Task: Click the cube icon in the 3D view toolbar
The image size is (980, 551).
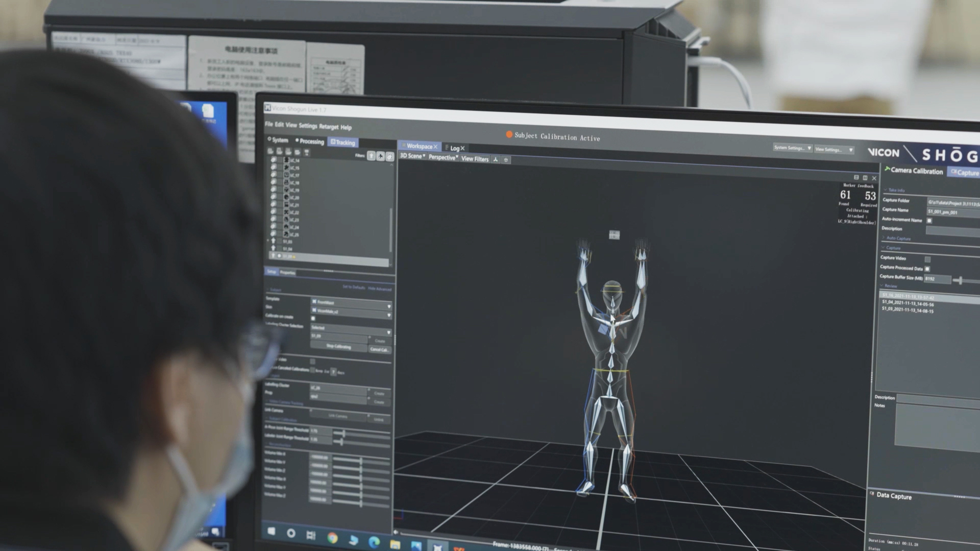Action: (x=506, y=160)
